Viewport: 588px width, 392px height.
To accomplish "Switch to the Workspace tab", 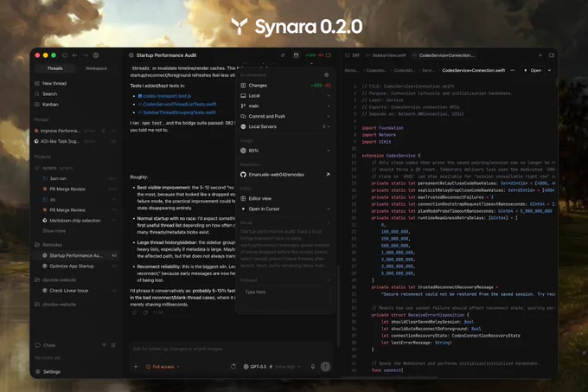I will point(96,68).
